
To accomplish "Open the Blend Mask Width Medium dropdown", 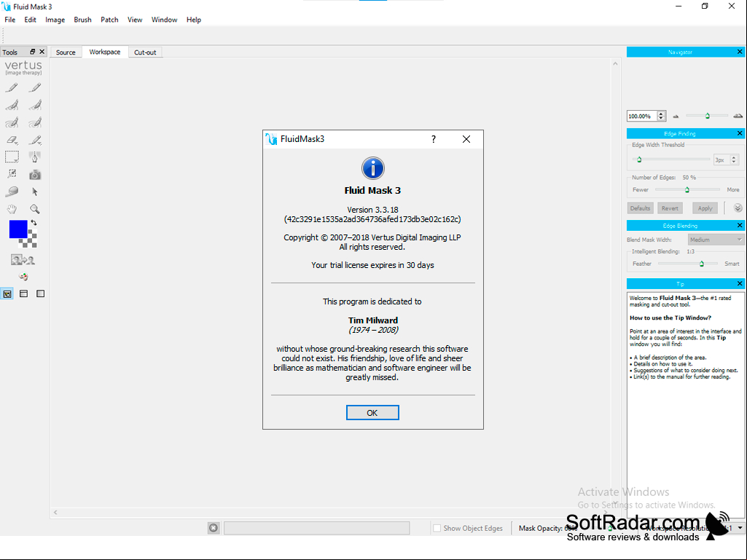I will 716,240.
